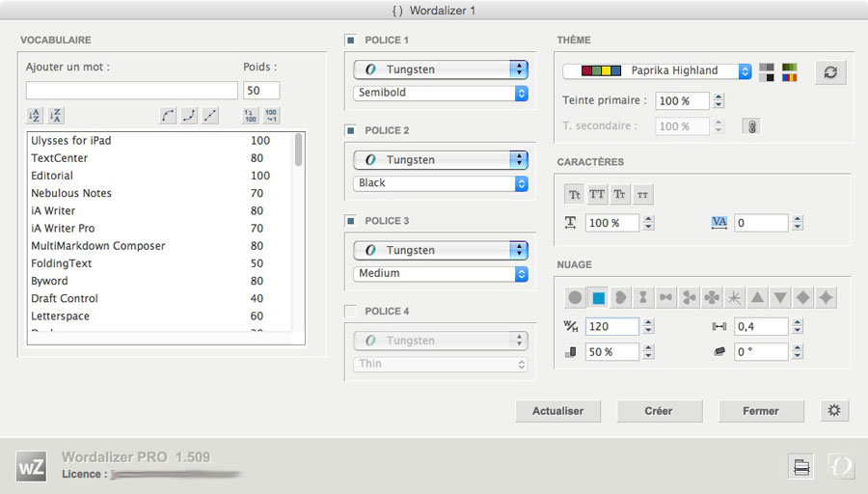
Task: Open the printer-like icon in footer
Action: click(x=801, y=467)
